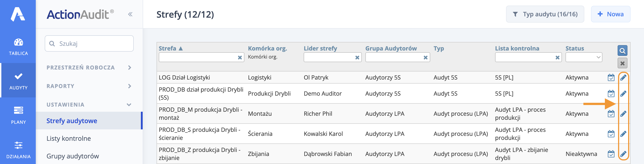Clear the Lista kontrolna filter using X icon

[x=558, y=57]
